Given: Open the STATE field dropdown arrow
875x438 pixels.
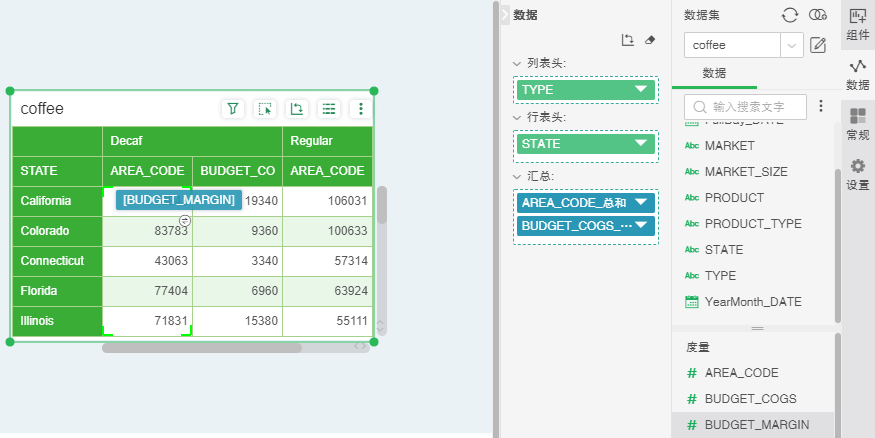Looking at the screenshot, I should coord(641,144).
